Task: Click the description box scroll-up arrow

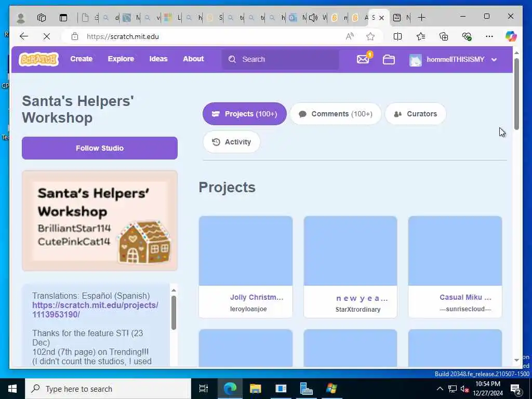Action: click(174, 290)
